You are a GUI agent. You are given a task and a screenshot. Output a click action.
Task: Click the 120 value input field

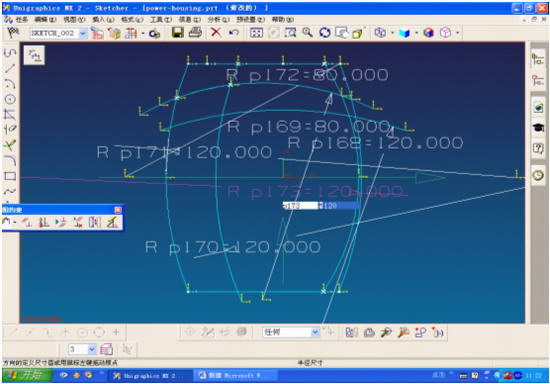pyautogui.click(x=340, y=206)
